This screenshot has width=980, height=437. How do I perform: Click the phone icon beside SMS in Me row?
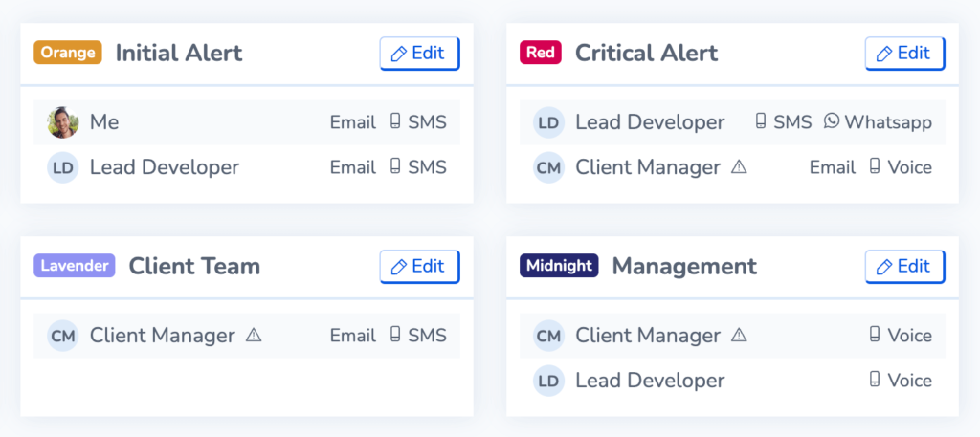[395, 121]
